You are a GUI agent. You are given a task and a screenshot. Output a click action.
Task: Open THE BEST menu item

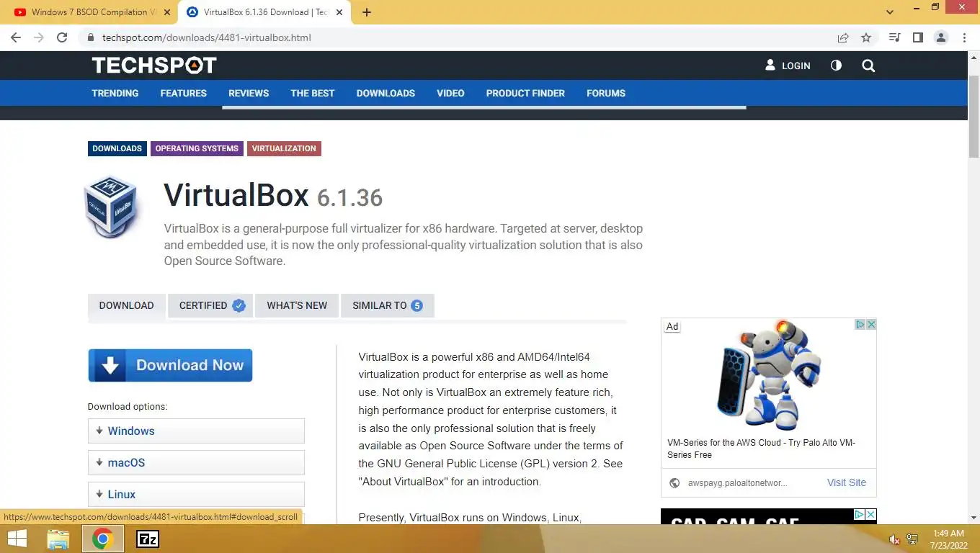tap(313, 93)
